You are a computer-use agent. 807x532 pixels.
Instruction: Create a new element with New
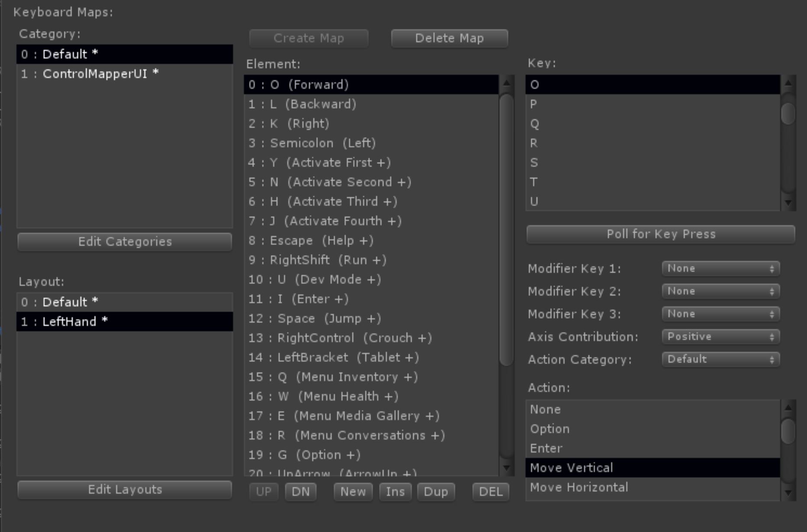pos(353,491)
